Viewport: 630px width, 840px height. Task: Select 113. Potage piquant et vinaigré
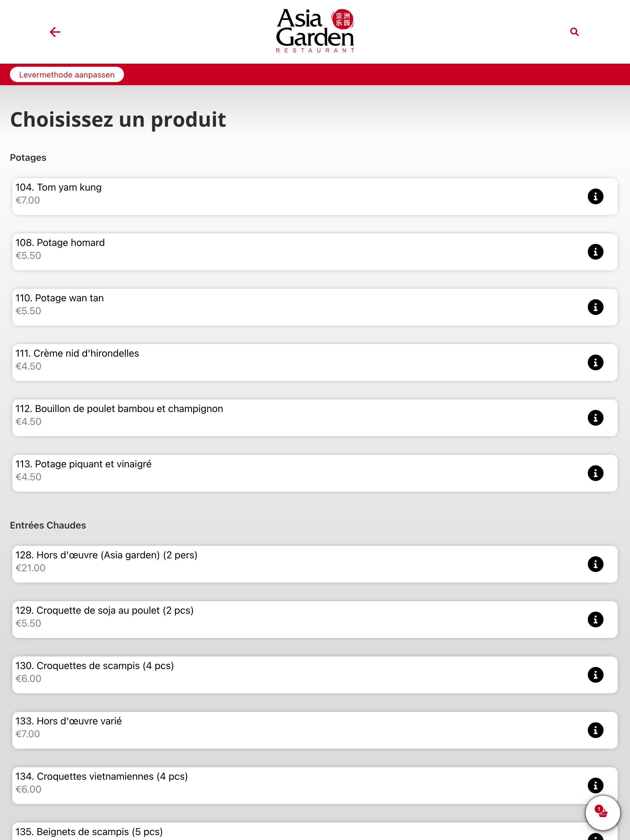pyautogui.click(x=315, y=473)
